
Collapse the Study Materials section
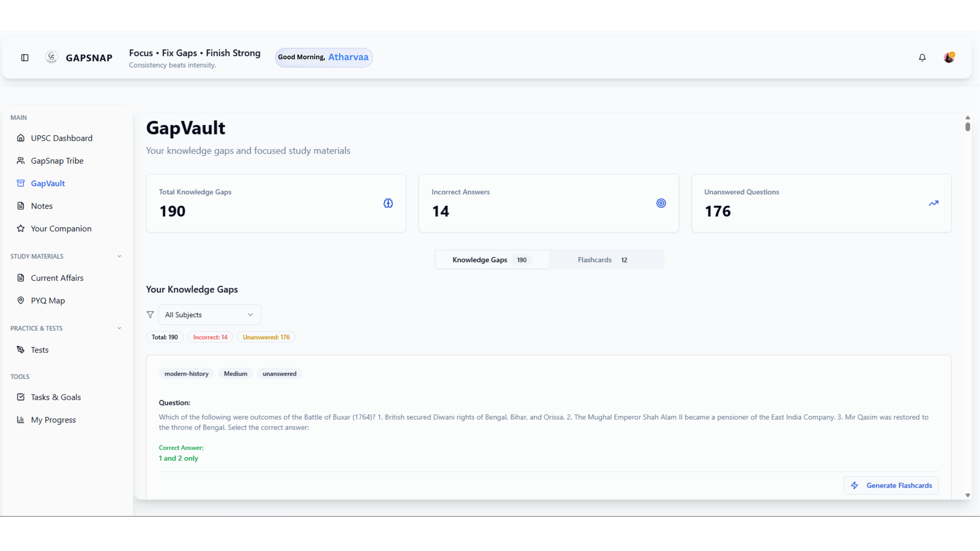[x=119, y=256]
